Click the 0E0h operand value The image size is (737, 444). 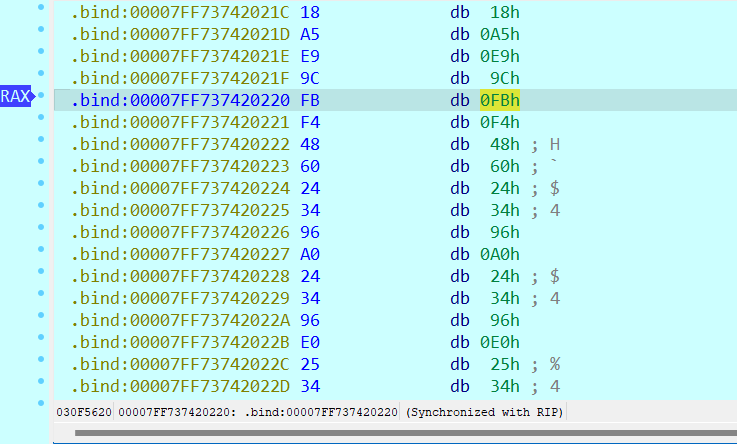coord(500,342)
